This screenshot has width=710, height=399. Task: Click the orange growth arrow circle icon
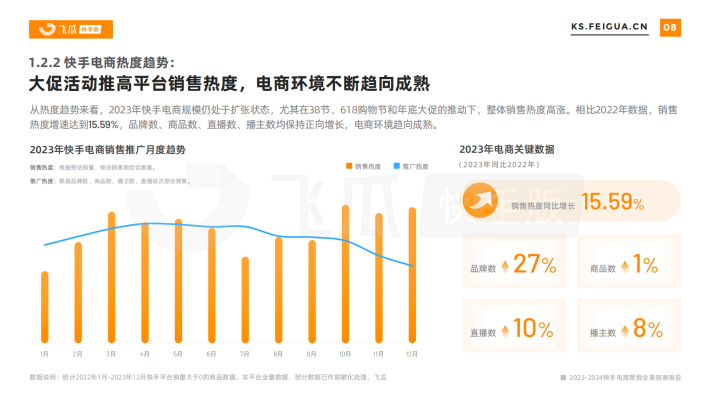(x=480, y=200)
